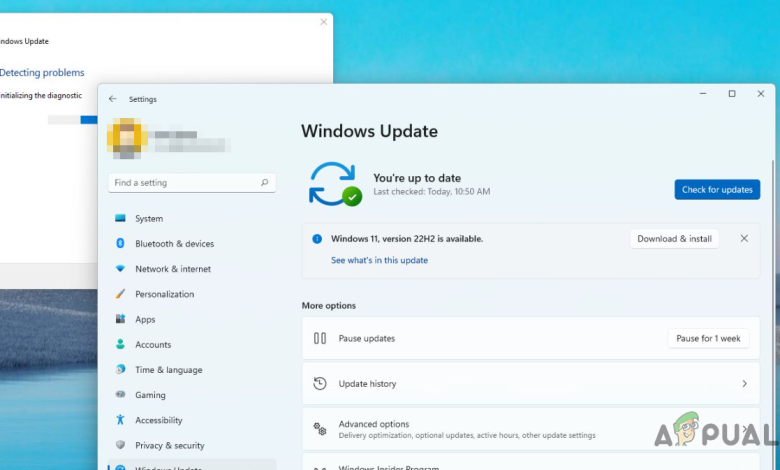Image resolution: width=780 pixels, height=470 pixels.
Task: Open See what's in this update link
Action: pyautogui.click(x=380, y=260)
